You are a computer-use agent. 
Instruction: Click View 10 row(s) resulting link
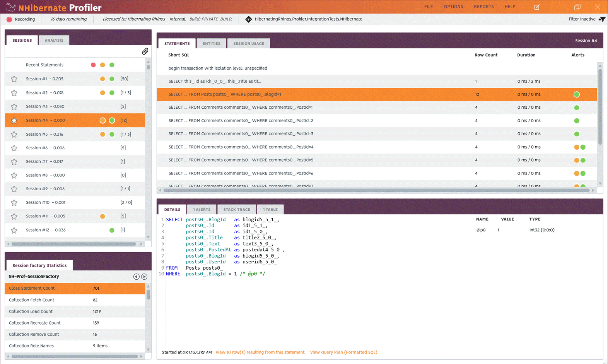pos(260,352)
